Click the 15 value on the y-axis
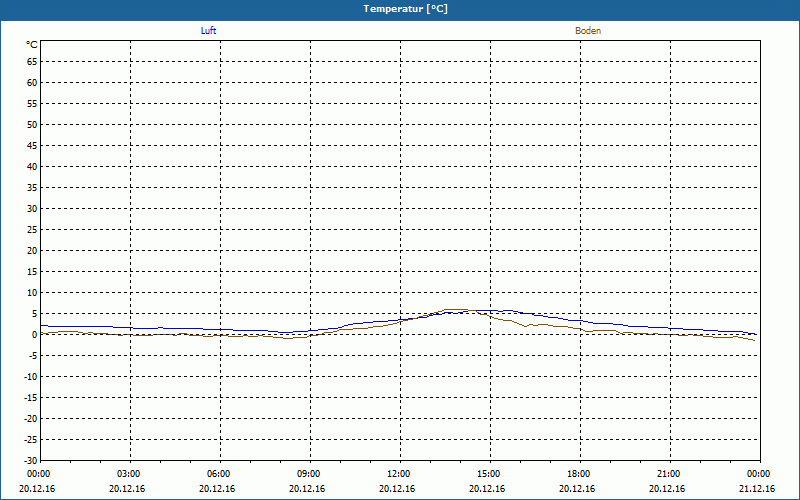The width and height of the screenshot is (800, 500). point(32,272)
